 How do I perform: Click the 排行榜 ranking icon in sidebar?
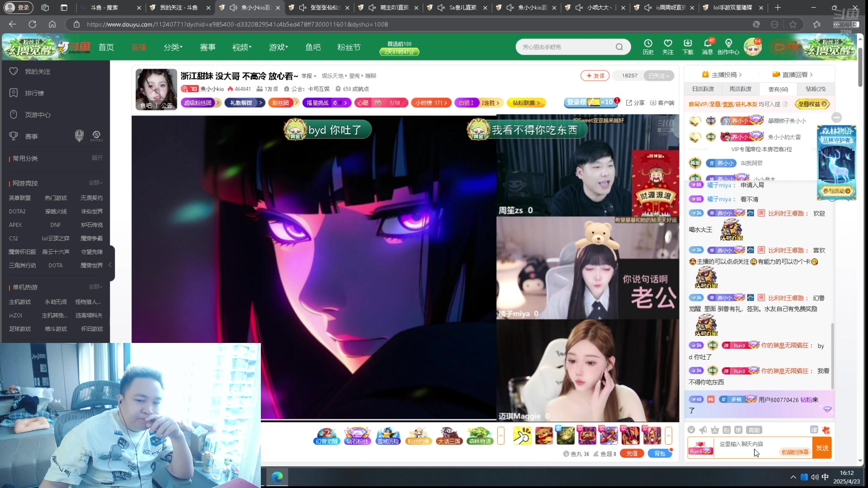[x=14, y=93]
